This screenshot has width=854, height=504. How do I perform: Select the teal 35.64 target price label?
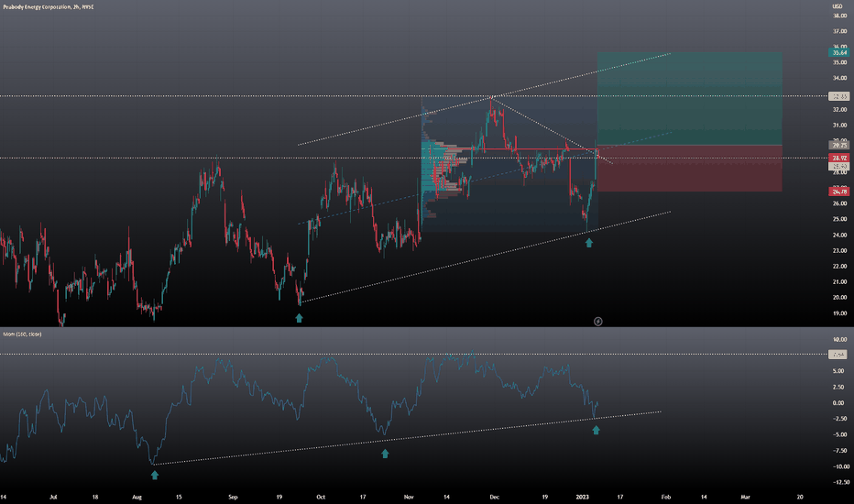(x=838, y=53)
